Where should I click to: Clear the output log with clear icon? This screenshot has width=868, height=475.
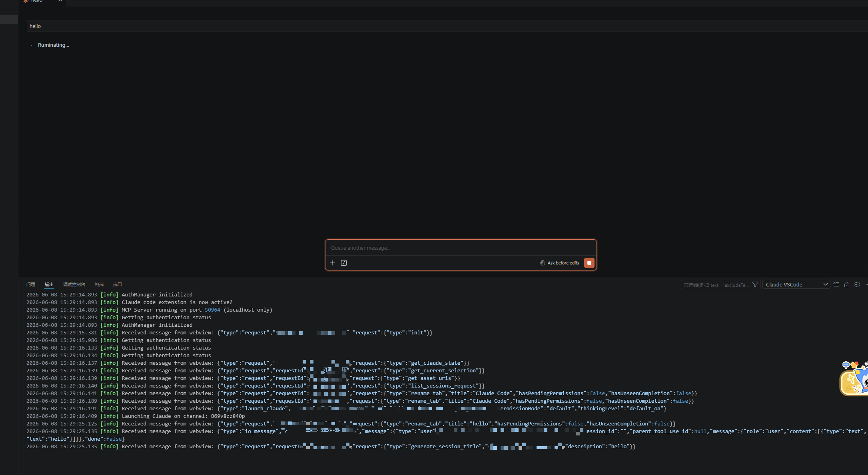coord(836,284)
